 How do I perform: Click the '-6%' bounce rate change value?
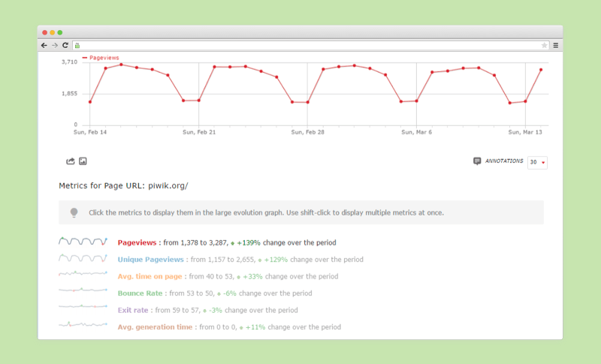coord(230,293)
